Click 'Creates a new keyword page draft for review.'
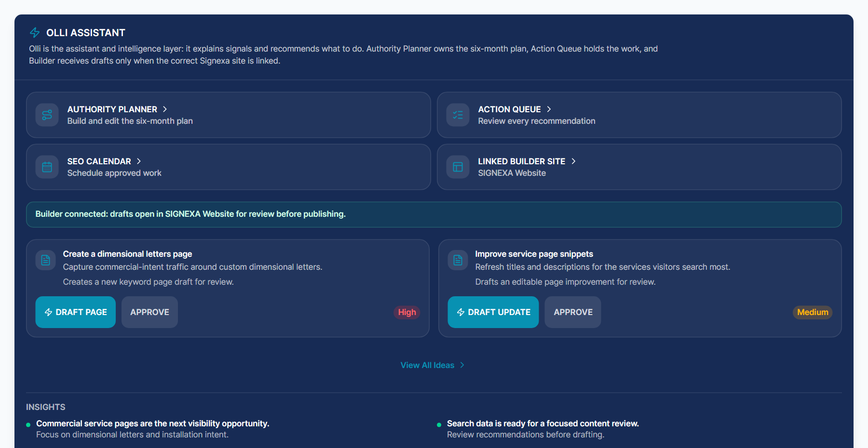Image resolution: width=868 pixels, height=448 pixels. click(x=149, y=282)
